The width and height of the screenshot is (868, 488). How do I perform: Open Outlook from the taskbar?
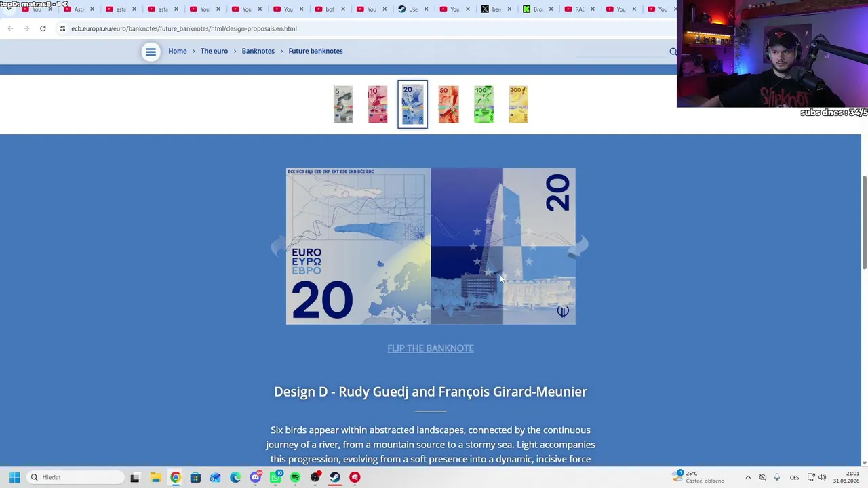[x=215, y=477]
